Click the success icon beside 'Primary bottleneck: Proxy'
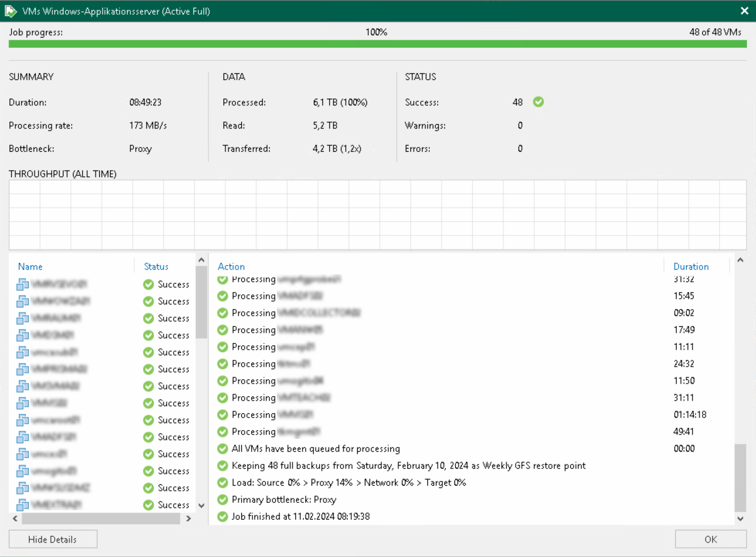 click(222, 499)
